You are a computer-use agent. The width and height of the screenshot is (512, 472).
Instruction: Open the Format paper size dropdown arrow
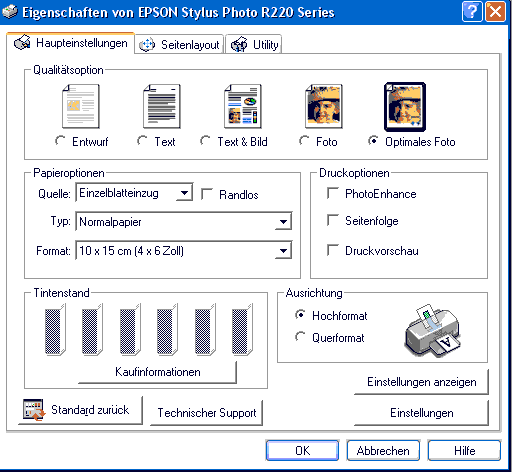pos(283,250)
